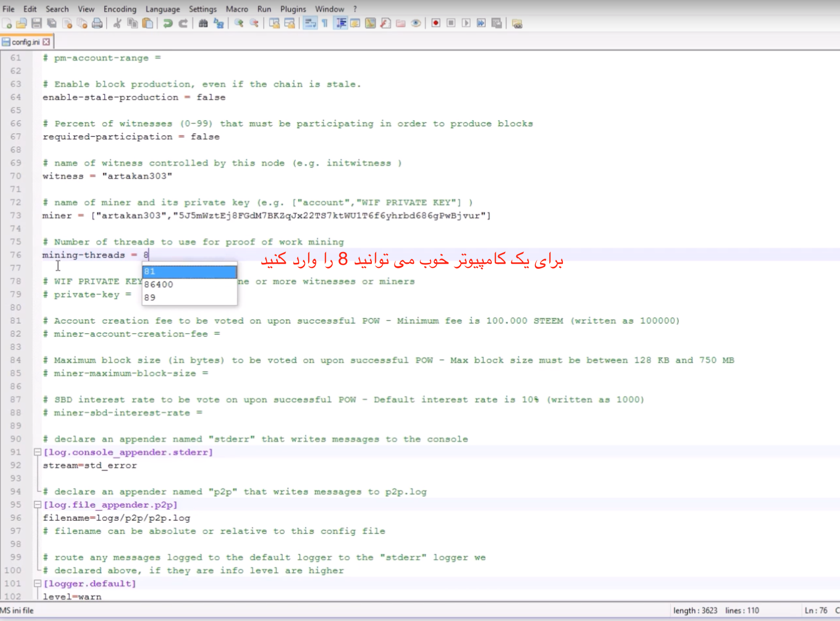Click the Zoom Out icon

(254, 23)
